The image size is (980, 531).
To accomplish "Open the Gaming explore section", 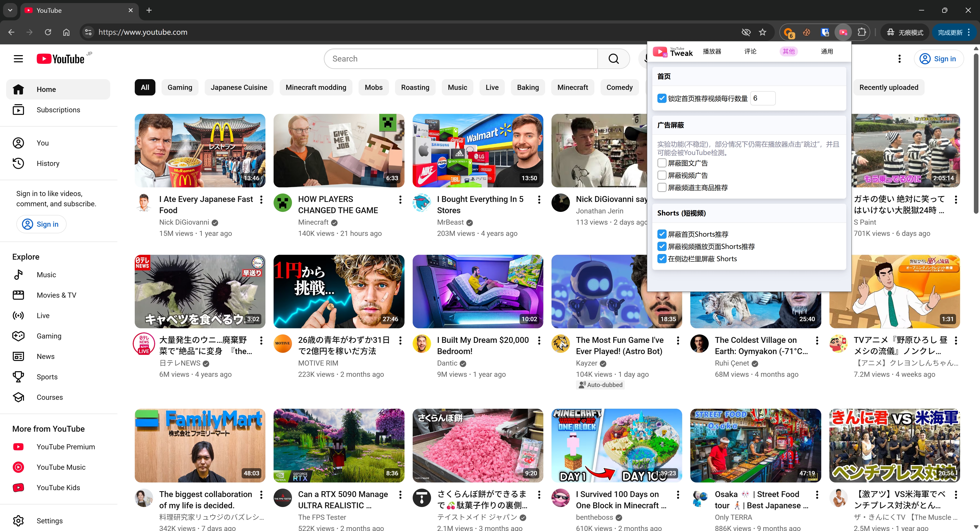I will point(49,336).
